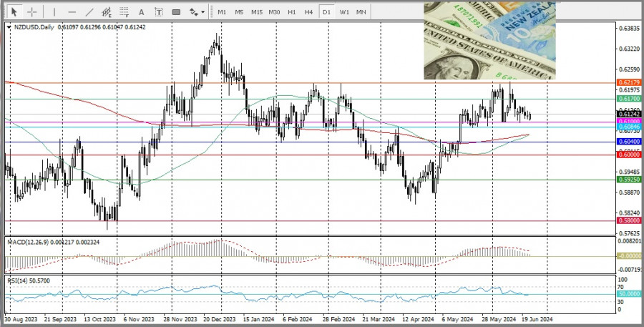Click the H1 timeframe button
644x327 pixels.
pos(292,11)
